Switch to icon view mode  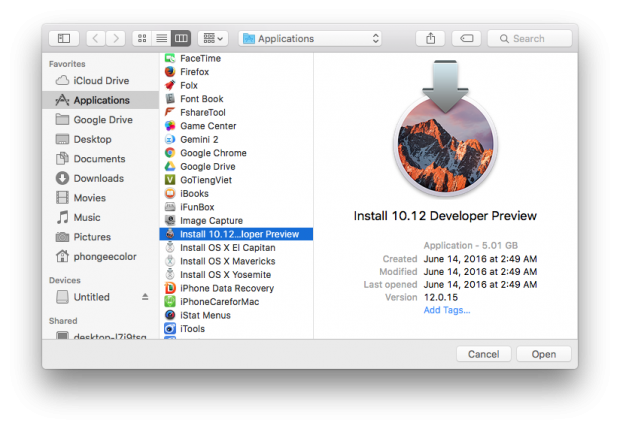(x=143, y=38)
